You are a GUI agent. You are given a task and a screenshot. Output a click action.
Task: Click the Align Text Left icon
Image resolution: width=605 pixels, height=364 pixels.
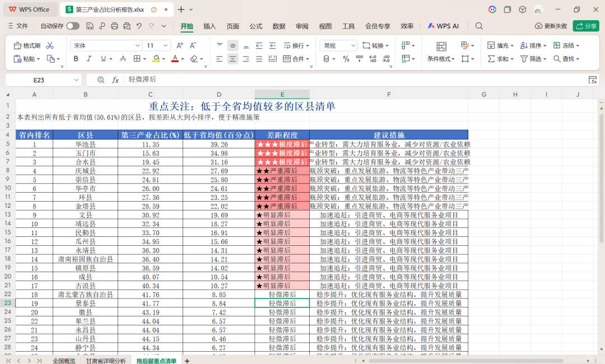coord(220,59)
